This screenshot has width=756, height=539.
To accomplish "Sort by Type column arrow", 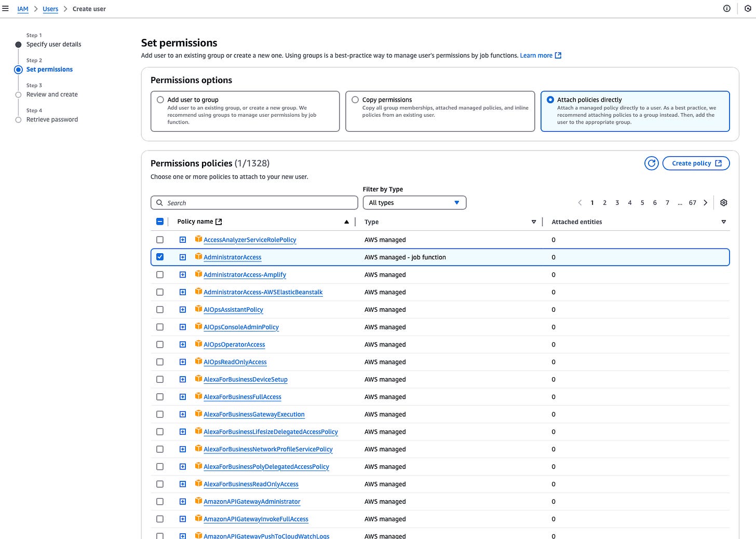I will [534, 222].
